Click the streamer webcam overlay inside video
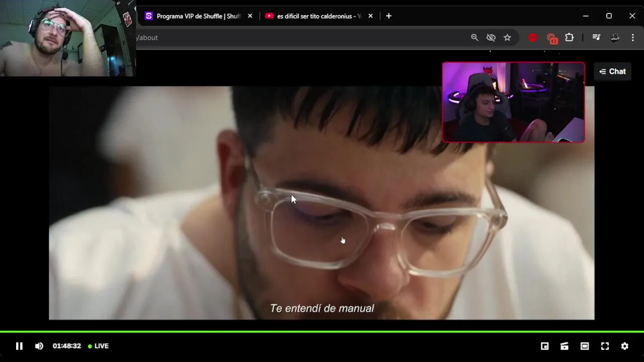Image resolution: width=644 pixels, height=362 pixels. pyautogui.click(x=513, y=103)
